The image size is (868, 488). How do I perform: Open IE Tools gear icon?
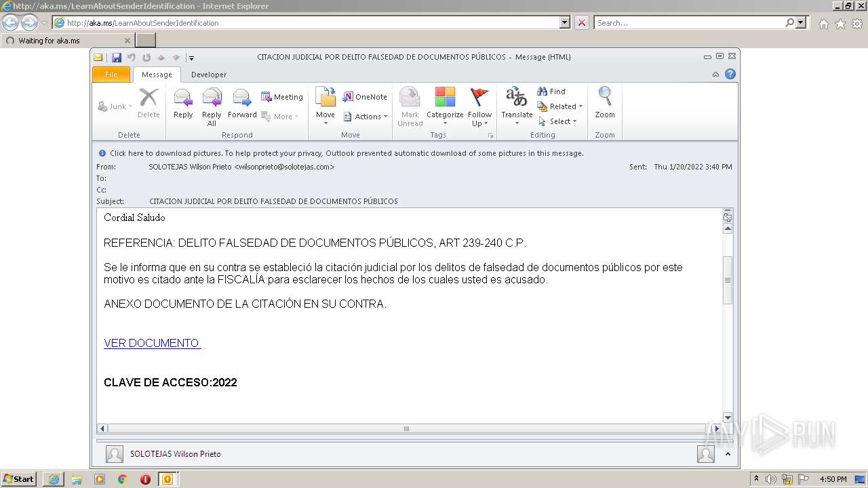tap(857, 24)
